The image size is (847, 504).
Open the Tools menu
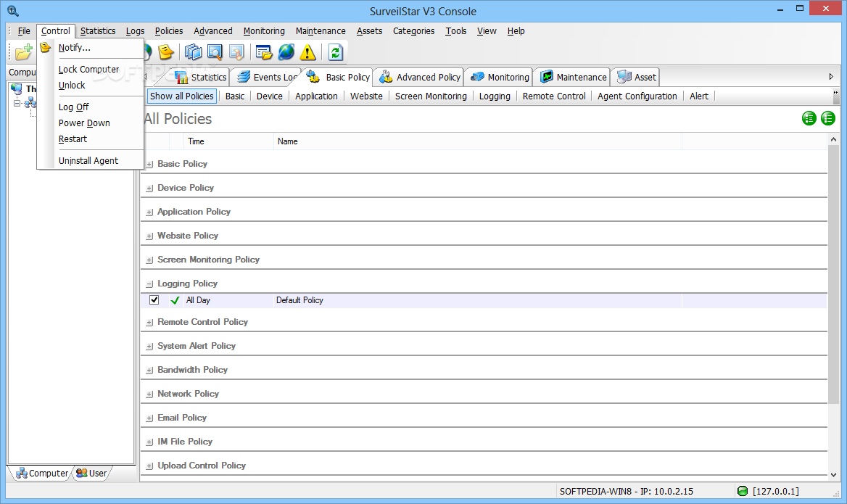tap(456, 30)
